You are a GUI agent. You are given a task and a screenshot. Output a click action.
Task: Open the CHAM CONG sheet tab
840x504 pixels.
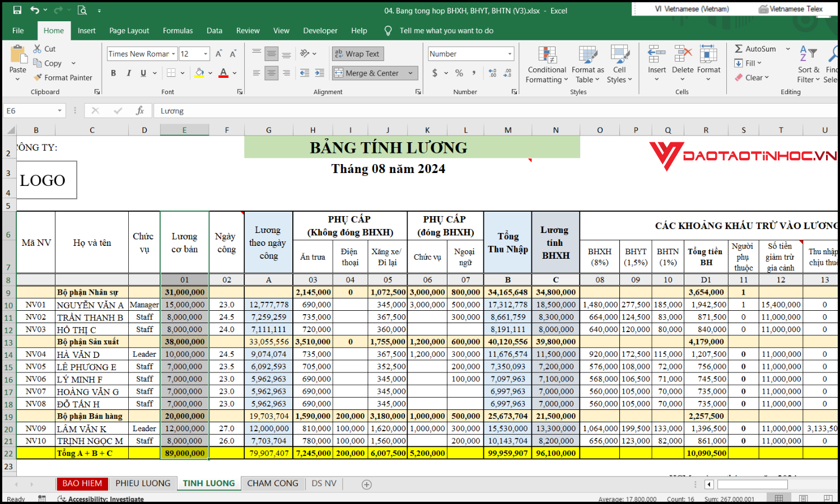(273, 483)
